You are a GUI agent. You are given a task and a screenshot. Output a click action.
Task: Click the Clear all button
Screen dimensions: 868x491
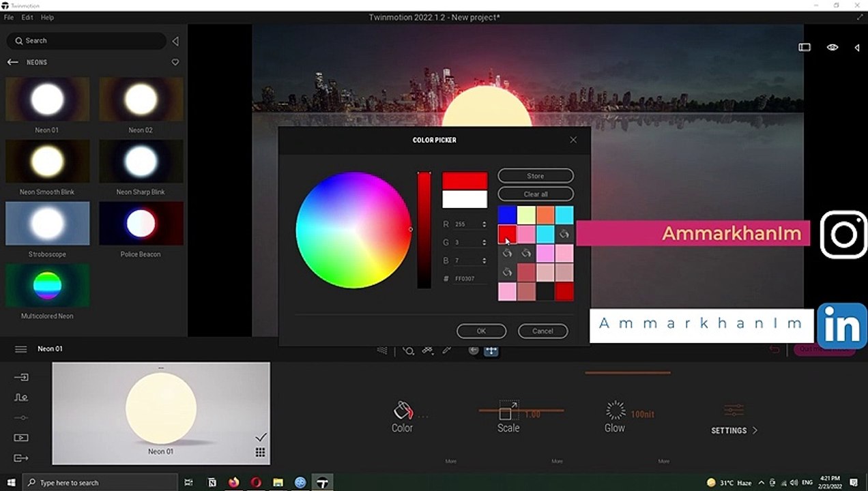pos(536,194)
